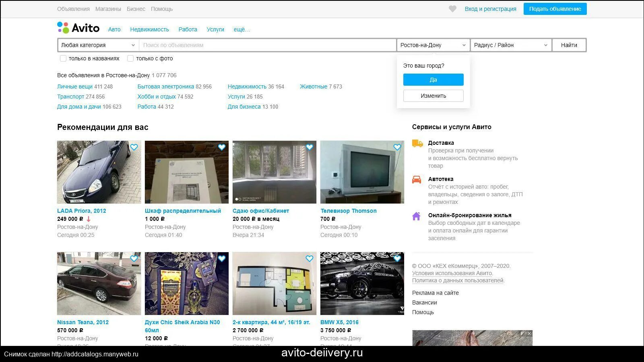The height and width of the screenshot is (362, 644).
Task: Enable только в названиях checkbox
Action: click(x=63, y=58)
